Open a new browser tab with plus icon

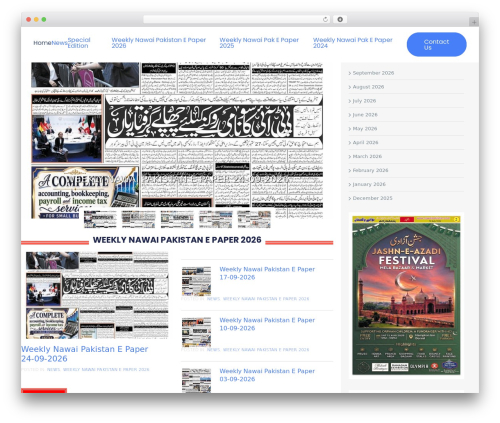pyautogui.click(x=474, y=22)
